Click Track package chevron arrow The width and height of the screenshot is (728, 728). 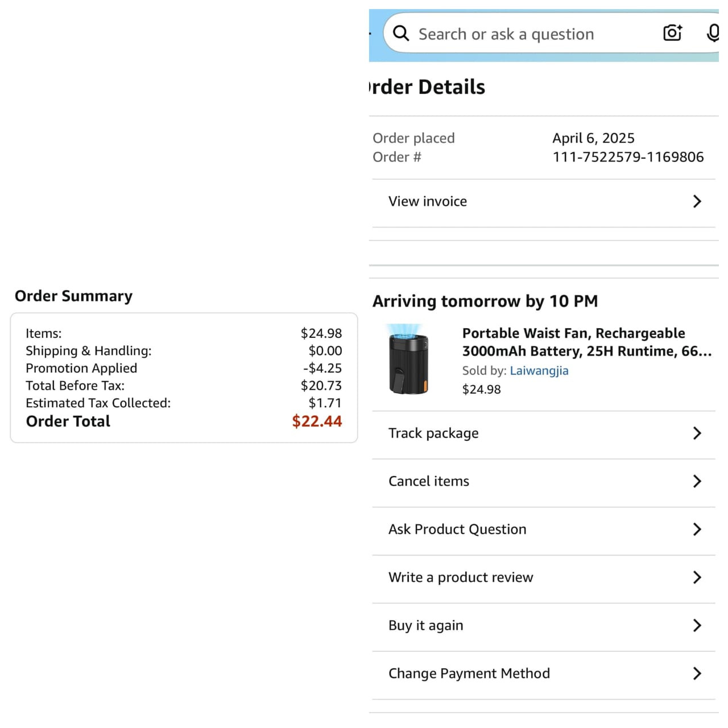[x=697, y=433]
